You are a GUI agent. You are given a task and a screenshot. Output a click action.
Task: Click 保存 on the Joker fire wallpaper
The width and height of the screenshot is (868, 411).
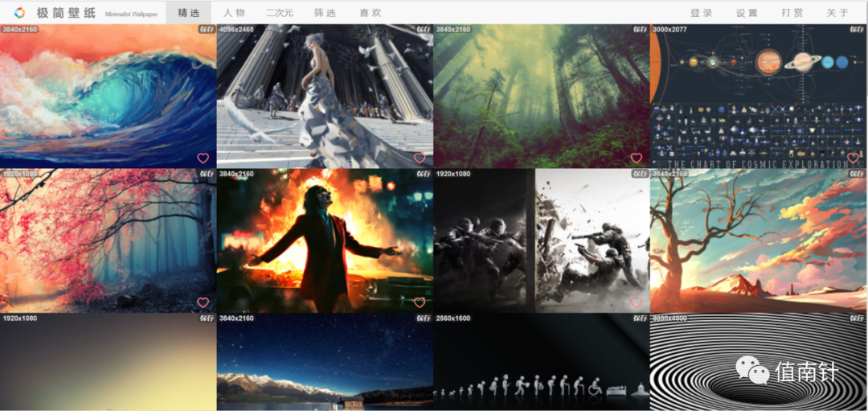pyautogui.click(x=424, y=174)
